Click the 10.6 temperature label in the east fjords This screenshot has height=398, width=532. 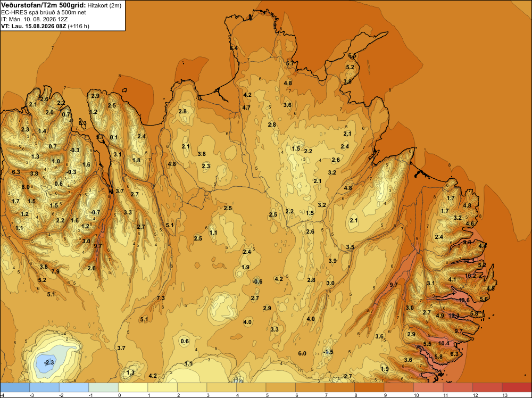coord(464,300)
